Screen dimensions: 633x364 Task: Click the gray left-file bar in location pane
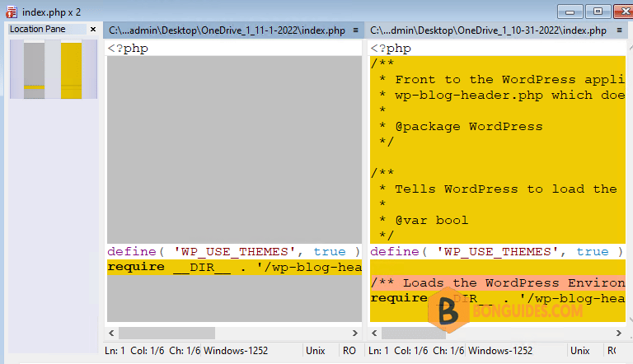34,71
